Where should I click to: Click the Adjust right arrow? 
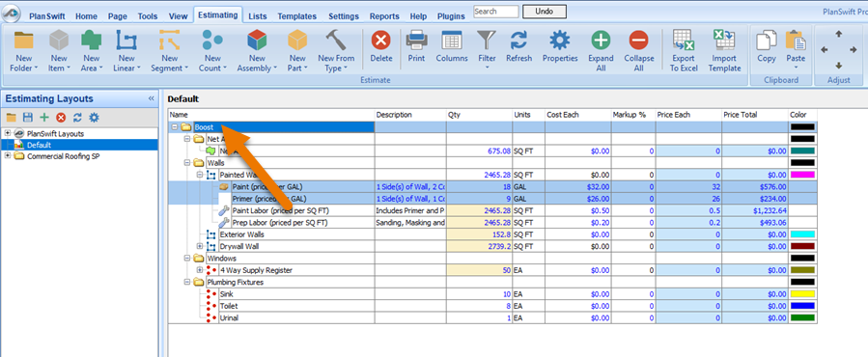coord(853,50)
